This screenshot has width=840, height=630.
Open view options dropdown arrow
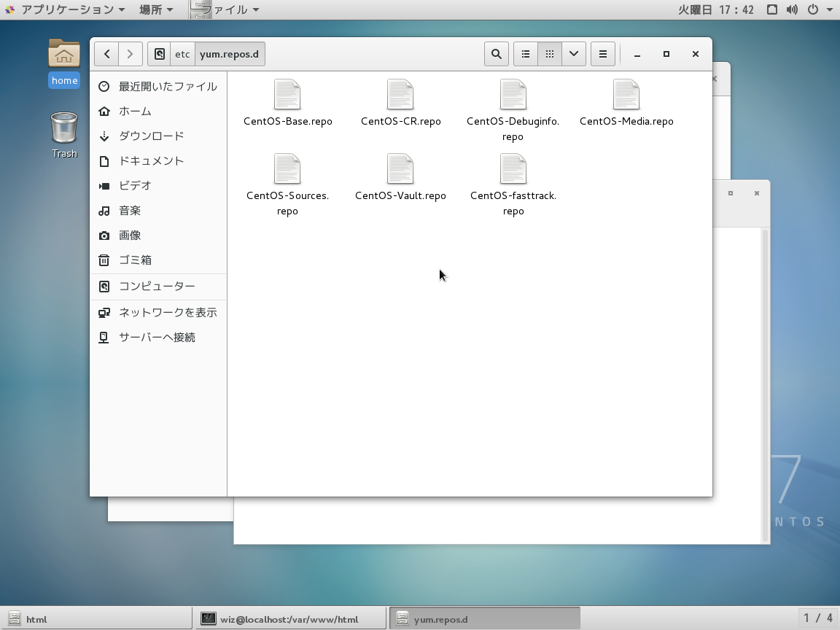pyautogui.click(x=574, y=54)
